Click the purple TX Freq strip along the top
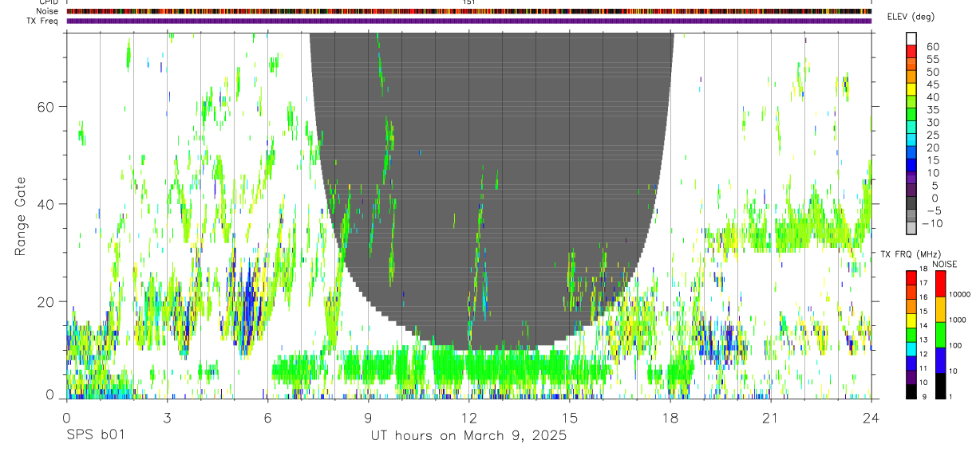Screen dimensions: 980x452 click(x=469, y=21)
